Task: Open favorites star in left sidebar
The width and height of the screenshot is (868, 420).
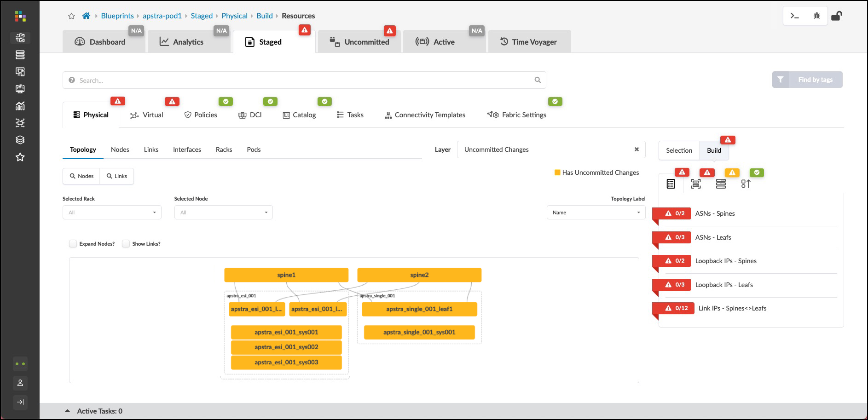Action: click(x=20, y=157)
